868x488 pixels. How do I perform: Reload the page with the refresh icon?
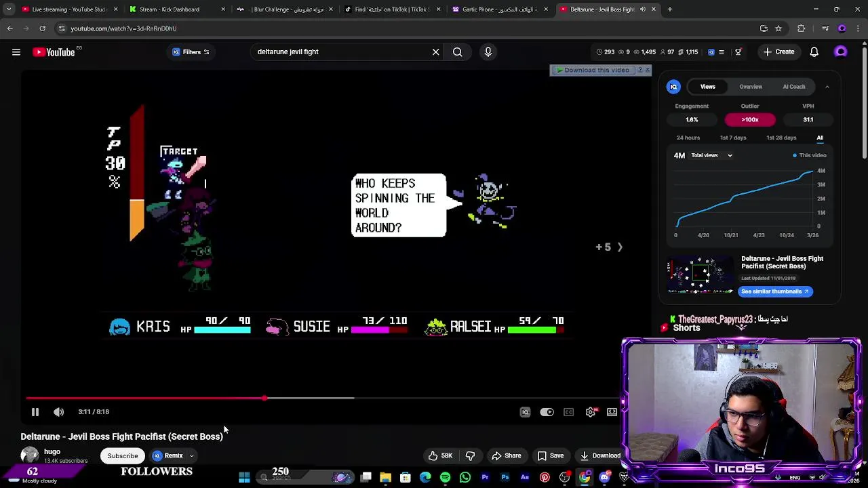coord(42,28)
